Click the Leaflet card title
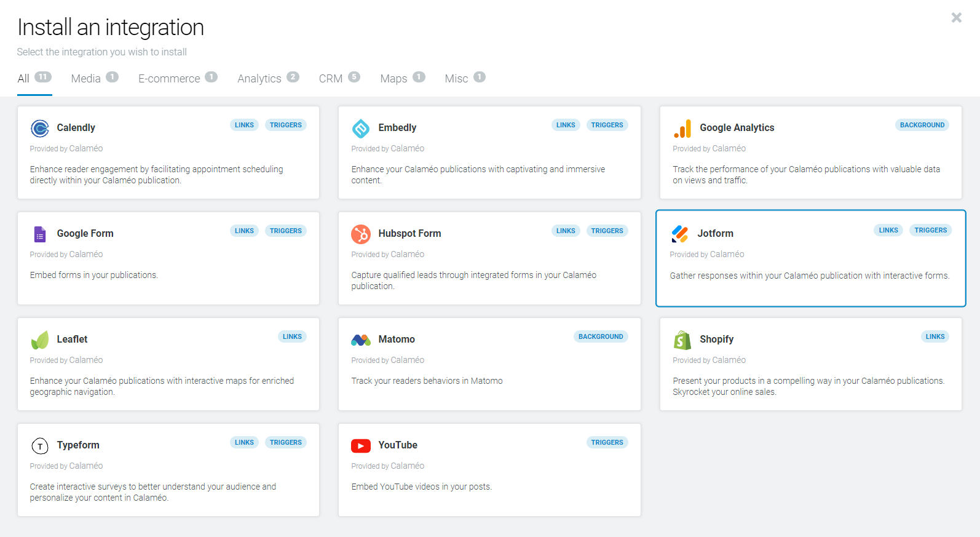This screenshot has width=980, height=537. (x=72, y=339)
